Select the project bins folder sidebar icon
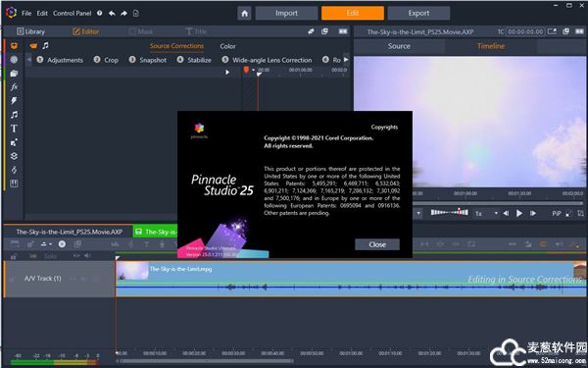588x368 pixels. (14, 74)
